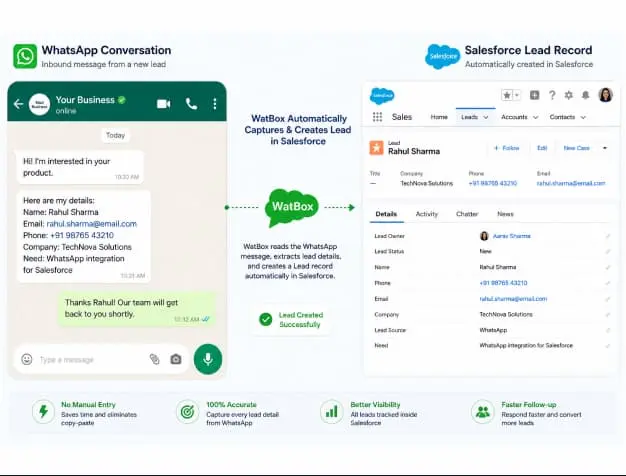The width and height of the screenshot is (626, 476).
Task: Open Lead Owner name link in Details
Action: [x=512, y=236]
